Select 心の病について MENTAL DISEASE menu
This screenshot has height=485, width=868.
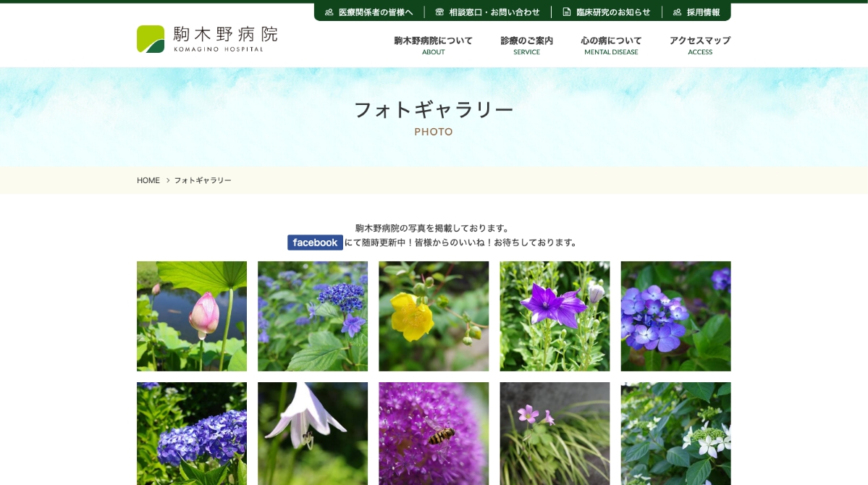[x=611, y=45]
